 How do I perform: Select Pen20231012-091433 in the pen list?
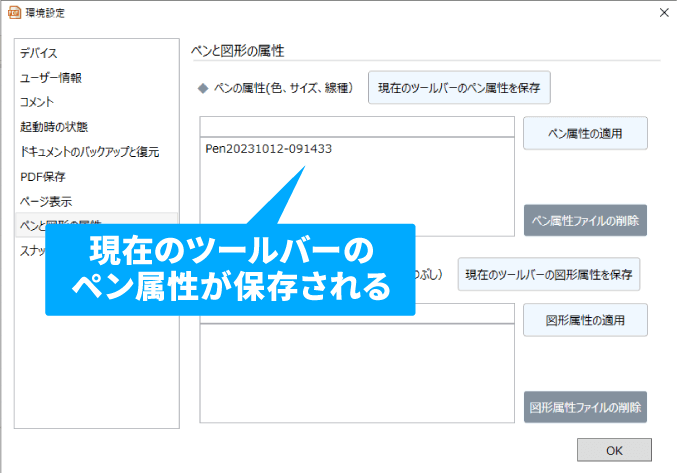pyautogui.click(x=268, y=149)
